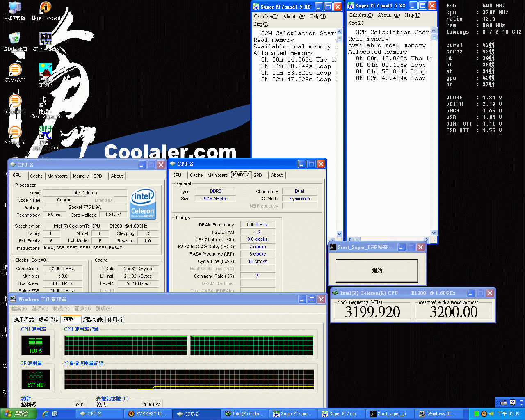The height and width of the screenshot is (420, 525).
Task: Click the Core Voltage value 1.312 V
Action: (113, 215)
